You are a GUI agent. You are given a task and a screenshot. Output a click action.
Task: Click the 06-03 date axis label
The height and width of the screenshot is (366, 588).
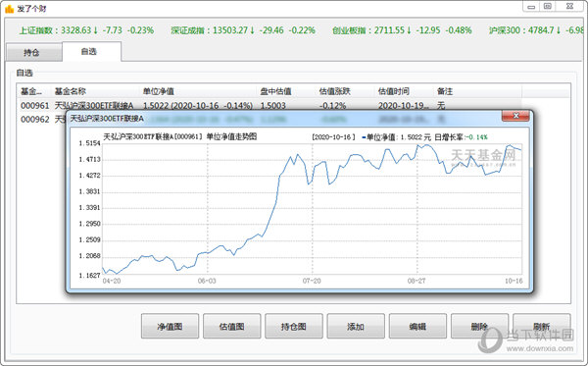pyautogui.click(x=207, y=281)
